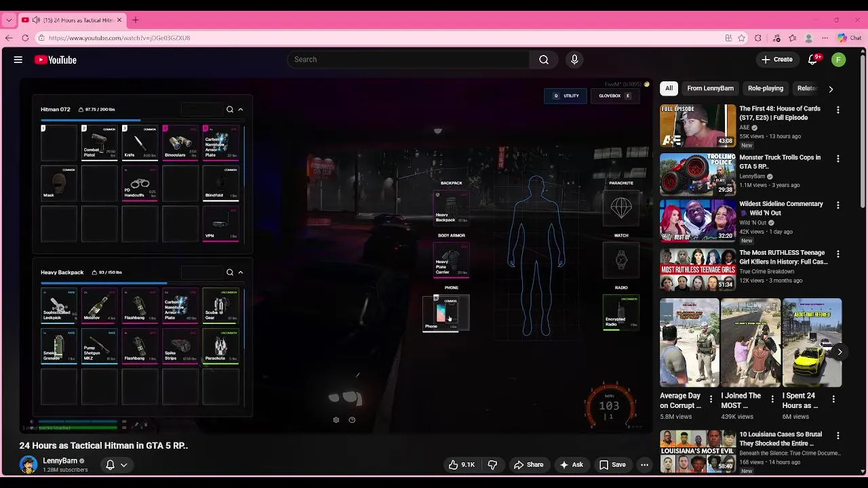Open Copilot Chat in the browser

pyautogui.click(x=849, y=38)
